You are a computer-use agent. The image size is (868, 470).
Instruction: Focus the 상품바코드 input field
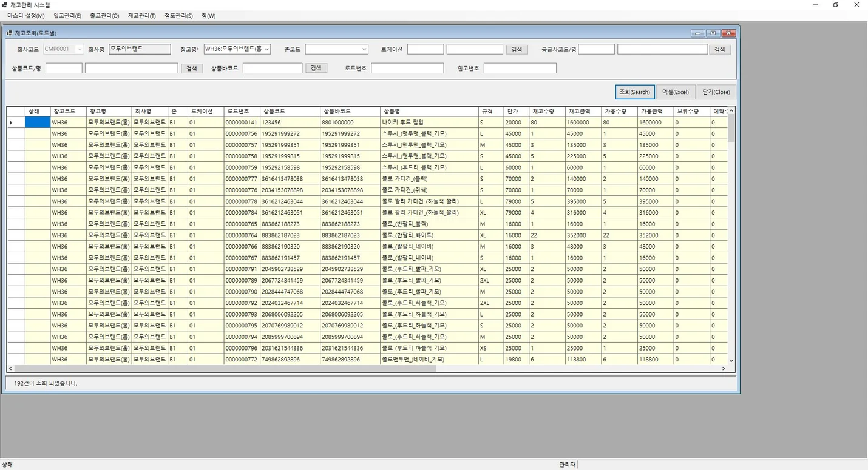[273, 68]
